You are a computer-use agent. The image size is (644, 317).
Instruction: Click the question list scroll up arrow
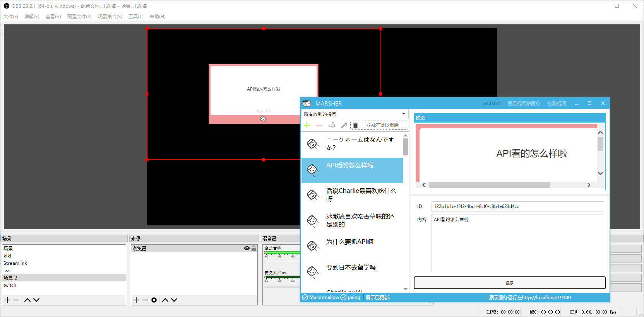pos(406,135)
